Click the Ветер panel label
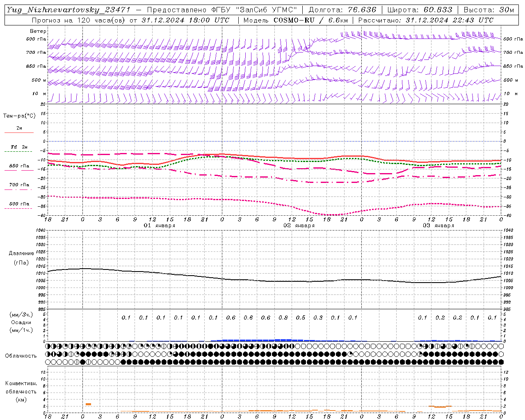Screen dimensions: 525x420 [38, 31]
